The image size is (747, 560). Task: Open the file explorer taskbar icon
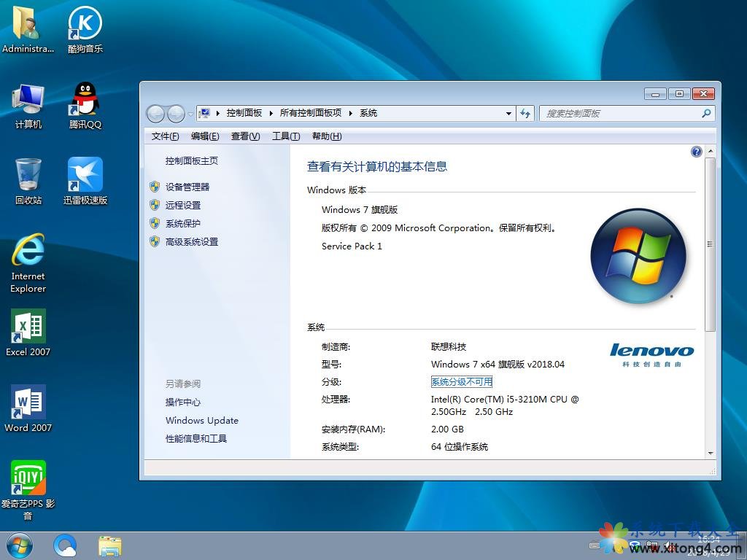pyautogui.click(x=110, y=545)
